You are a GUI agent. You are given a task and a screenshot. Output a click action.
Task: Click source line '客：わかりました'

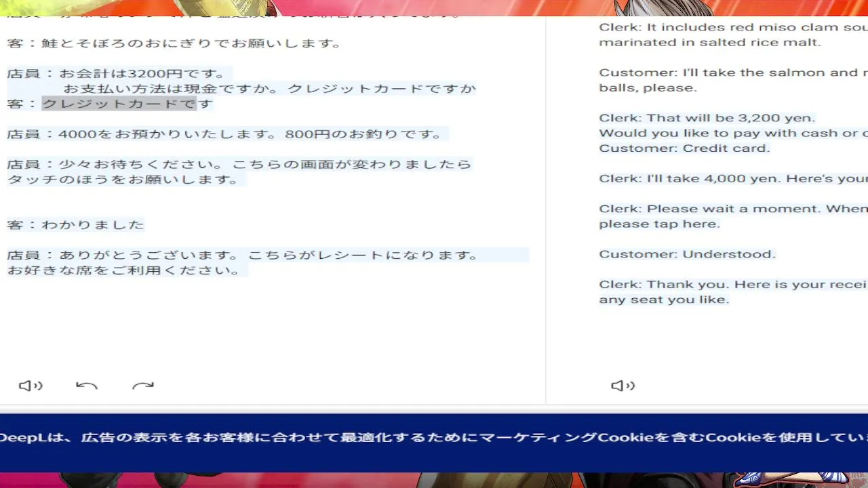click(x=76, y=224)
